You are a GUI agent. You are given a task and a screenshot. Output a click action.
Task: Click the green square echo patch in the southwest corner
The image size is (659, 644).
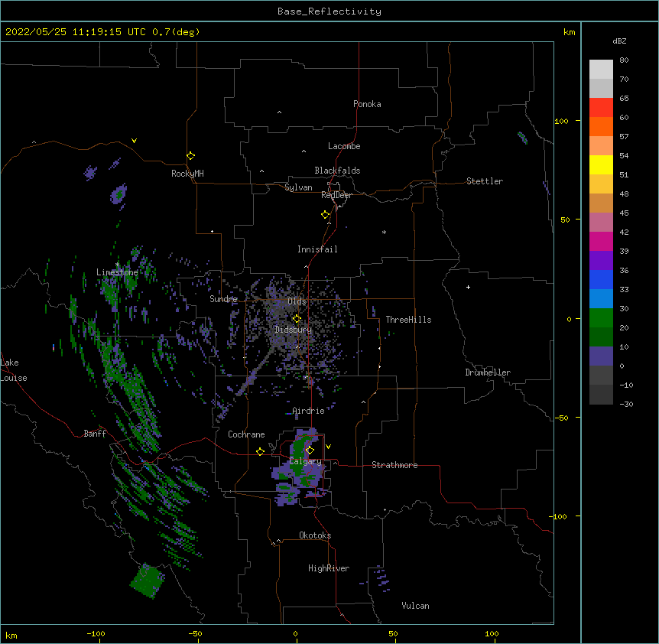(x=147, y=581)
